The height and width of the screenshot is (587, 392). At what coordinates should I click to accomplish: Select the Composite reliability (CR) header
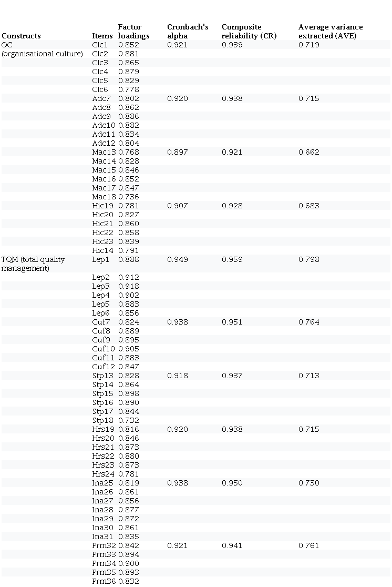(x=249, y=32)
